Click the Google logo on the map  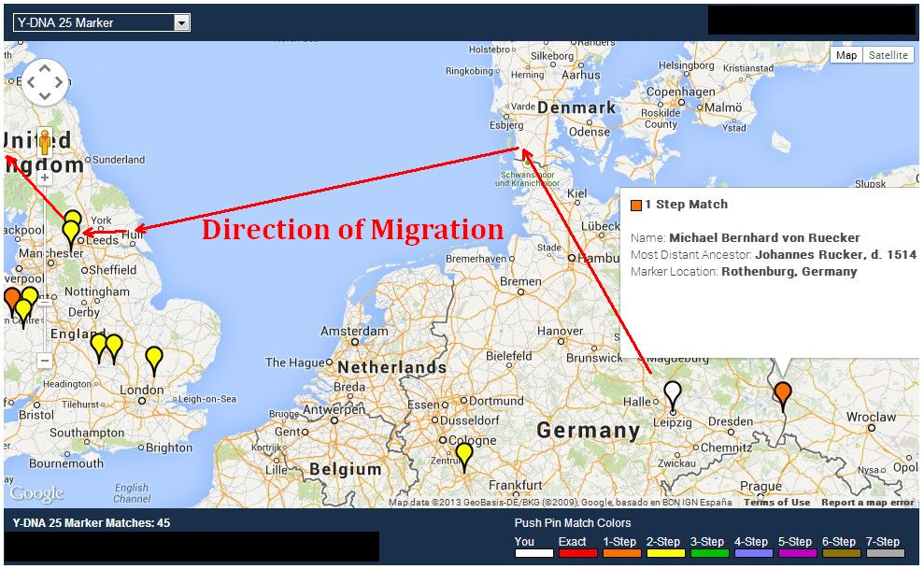[x=36, y=493]
